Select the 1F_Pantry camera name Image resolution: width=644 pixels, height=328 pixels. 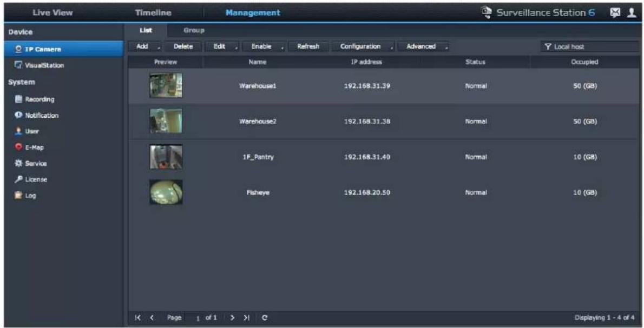coord(258,157)
